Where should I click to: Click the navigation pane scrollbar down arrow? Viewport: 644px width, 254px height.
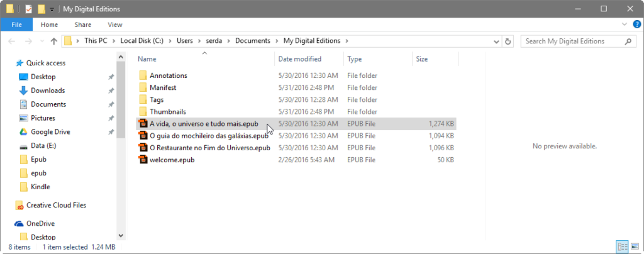(121, 236)
